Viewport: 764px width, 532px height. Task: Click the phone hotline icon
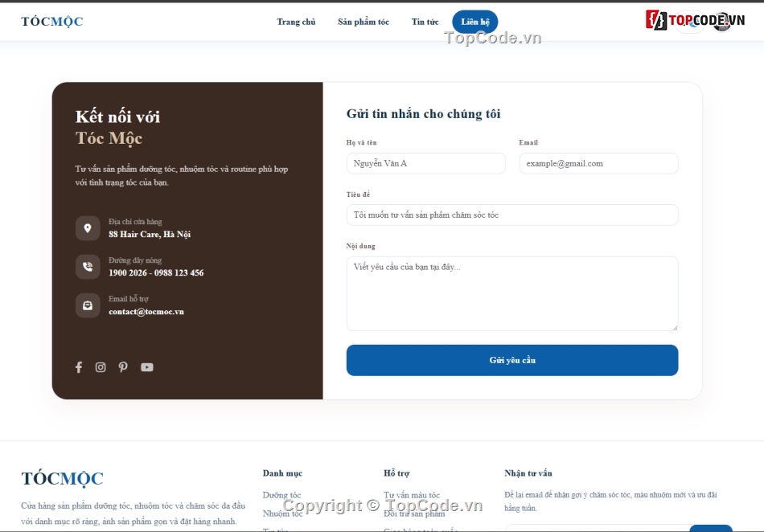pyautogui.click(x=88, y=266)
